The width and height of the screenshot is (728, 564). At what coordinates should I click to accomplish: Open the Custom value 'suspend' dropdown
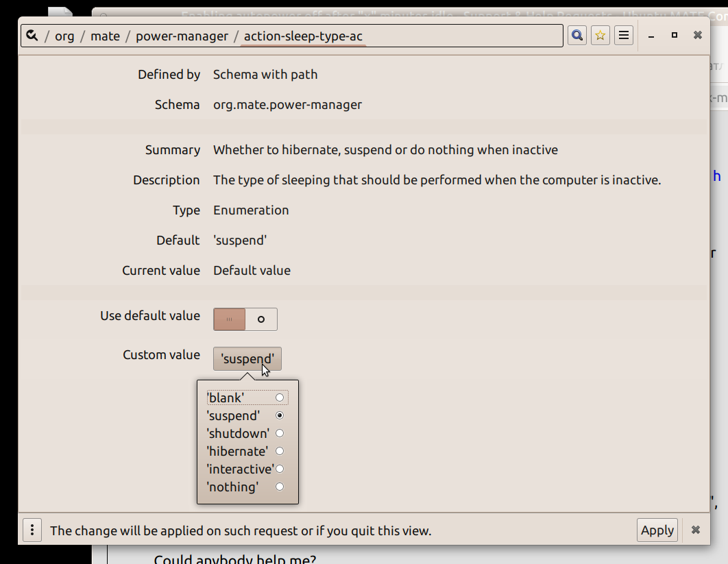pyautogui.click(x=247, y=359)
